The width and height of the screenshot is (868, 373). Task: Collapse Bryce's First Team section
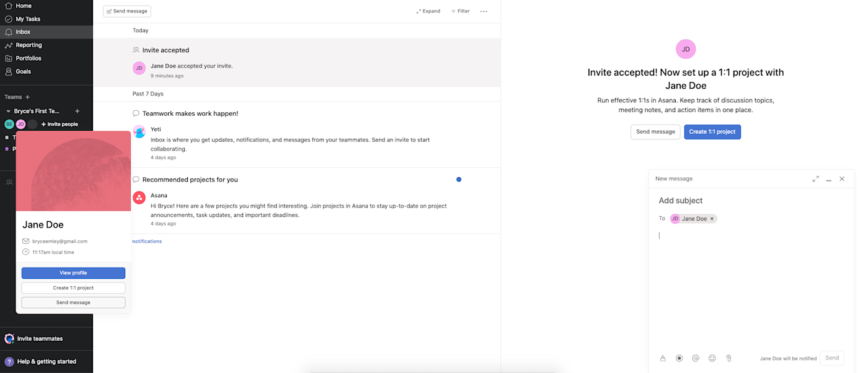pyautogui.click(x=8, y=112)
